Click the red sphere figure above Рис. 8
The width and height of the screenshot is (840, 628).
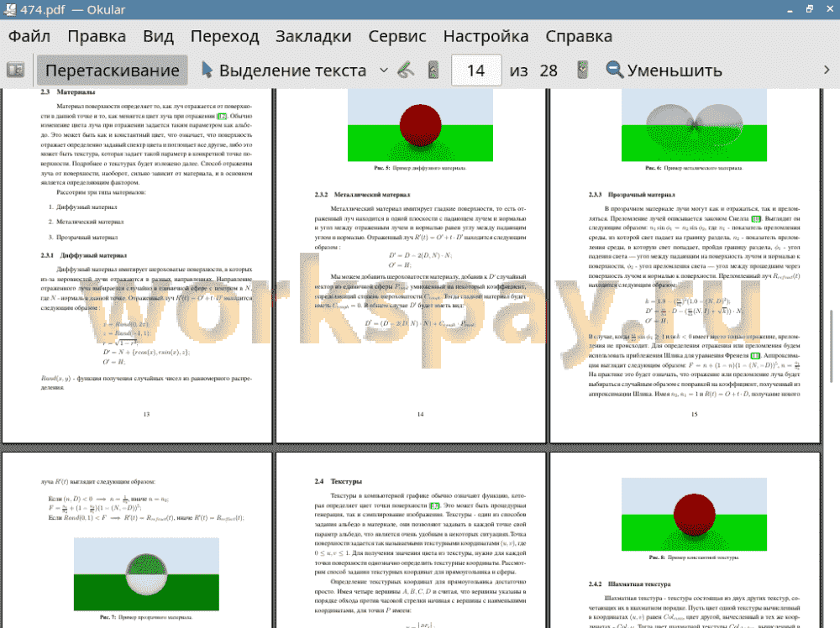pyautogui.click(x=694, y=514)
